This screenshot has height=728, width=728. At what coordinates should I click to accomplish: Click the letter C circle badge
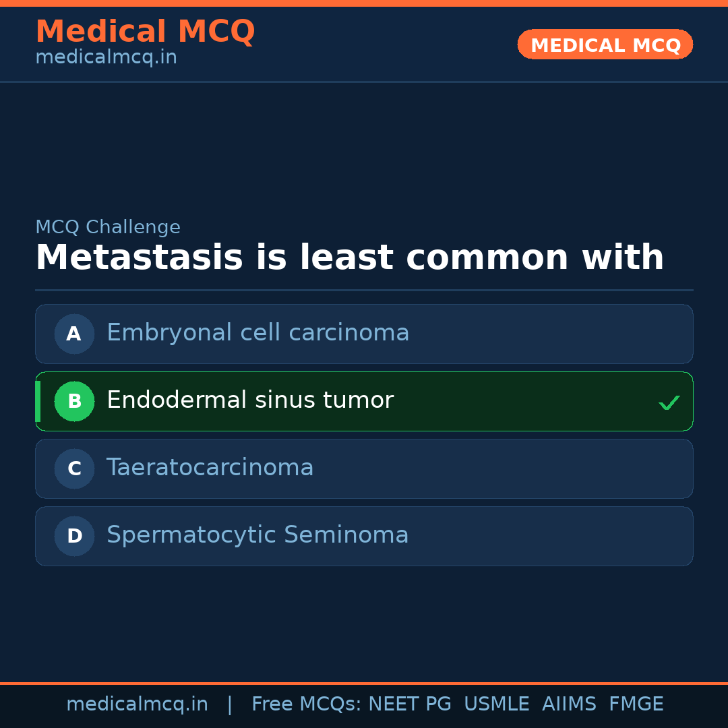tap(74, 468)
